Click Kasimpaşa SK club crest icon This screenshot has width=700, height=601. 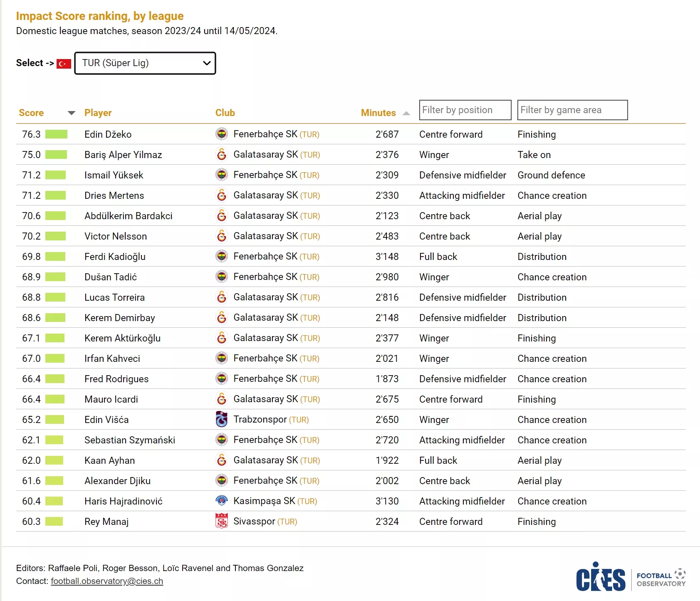coord(222,501)
